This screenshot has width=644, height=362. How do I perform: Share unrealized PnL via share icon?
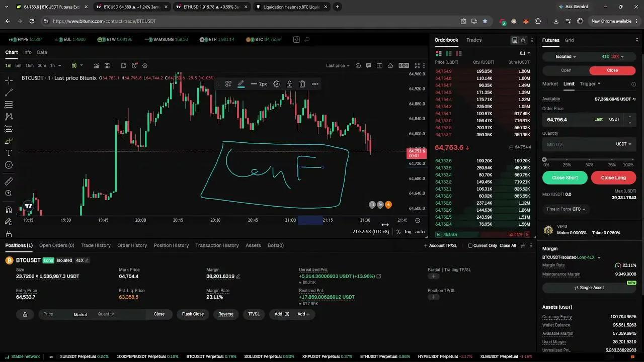click(x=379, y=277)
